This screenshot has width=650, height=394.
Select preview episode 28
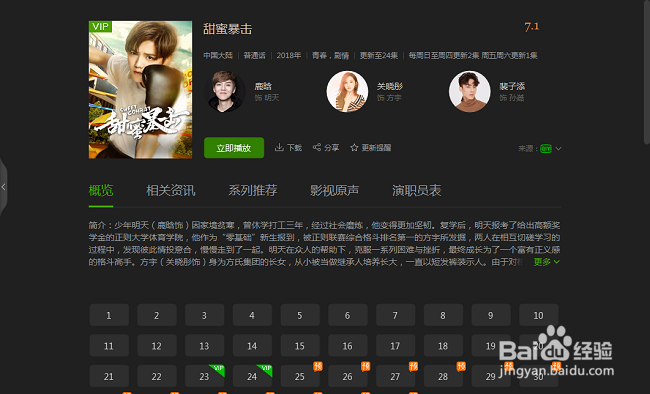(x=443, y=376)
